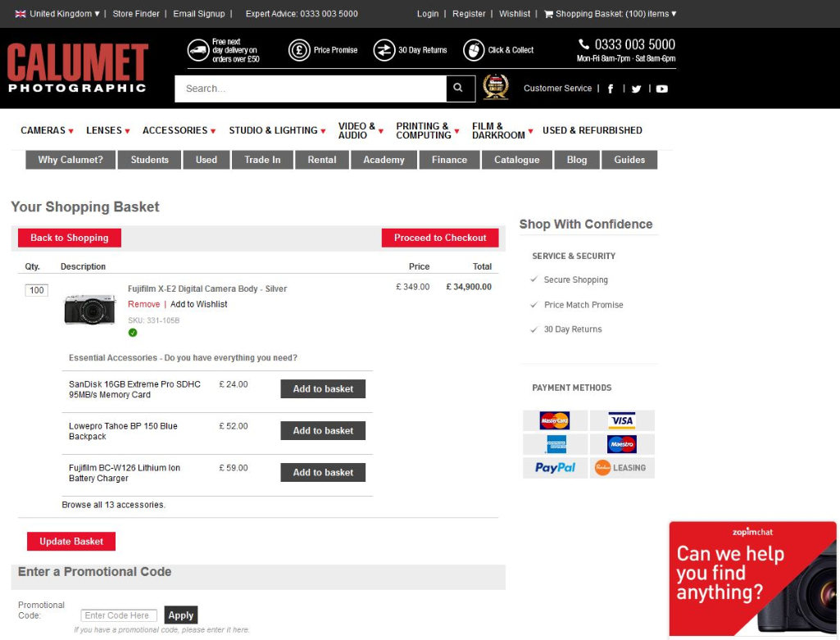Click the Fujifilm X-E2 camera thumbnail

point(90,309)
